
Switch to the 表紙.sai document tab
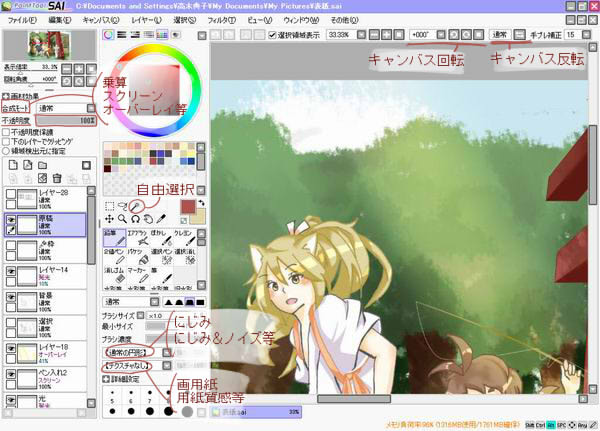[256, 412]
